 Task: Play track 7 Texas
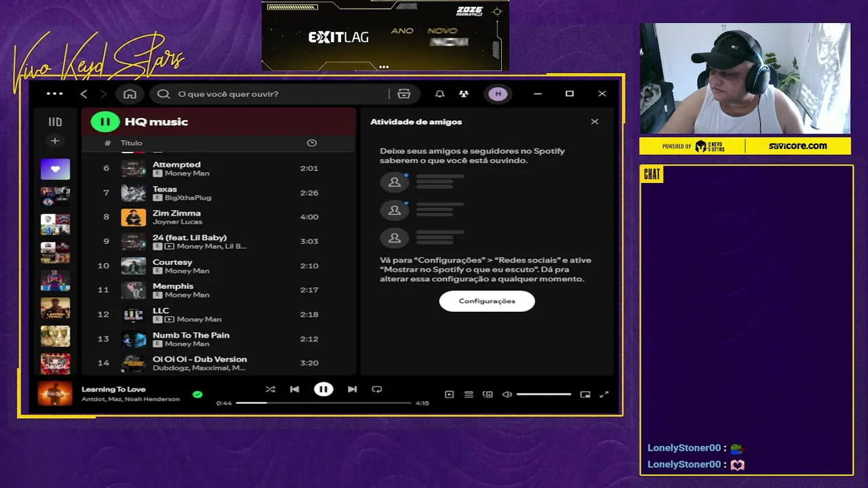click(x=218, y=192)
